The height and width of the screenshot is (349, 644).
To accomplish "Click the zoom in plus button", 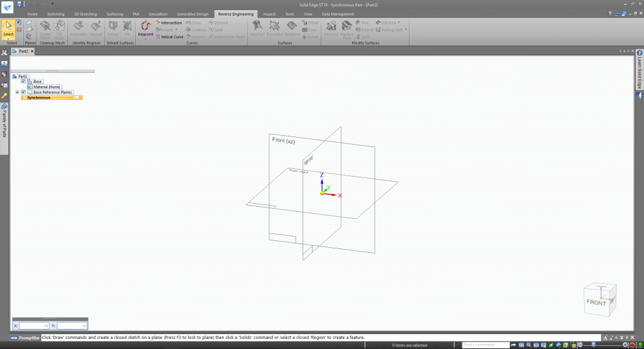I will (625, 345).
